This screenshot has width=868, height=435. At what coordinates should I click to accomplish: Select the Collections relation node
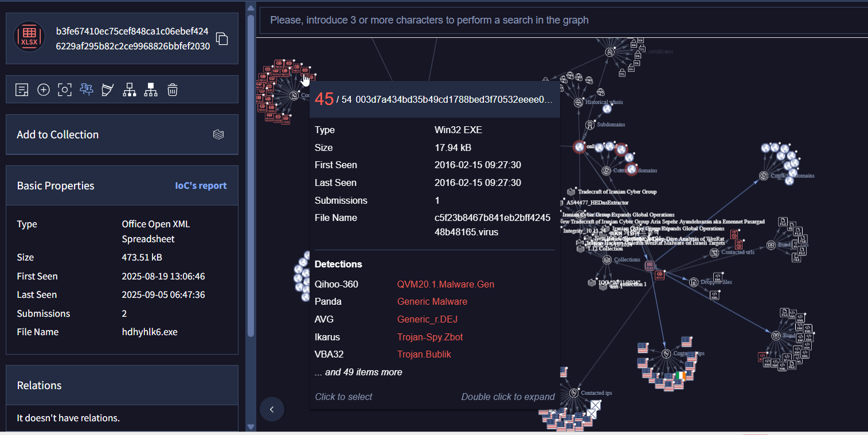[607, 260]
